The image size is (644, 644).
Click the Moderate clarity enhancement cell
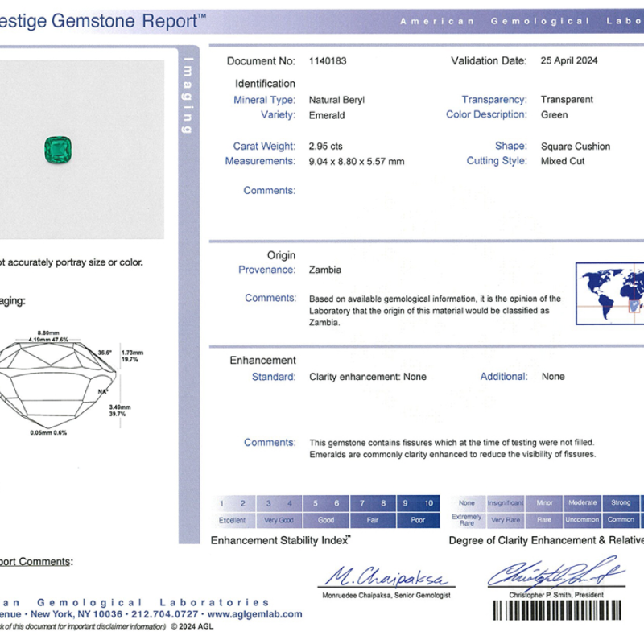pos(582,502)
